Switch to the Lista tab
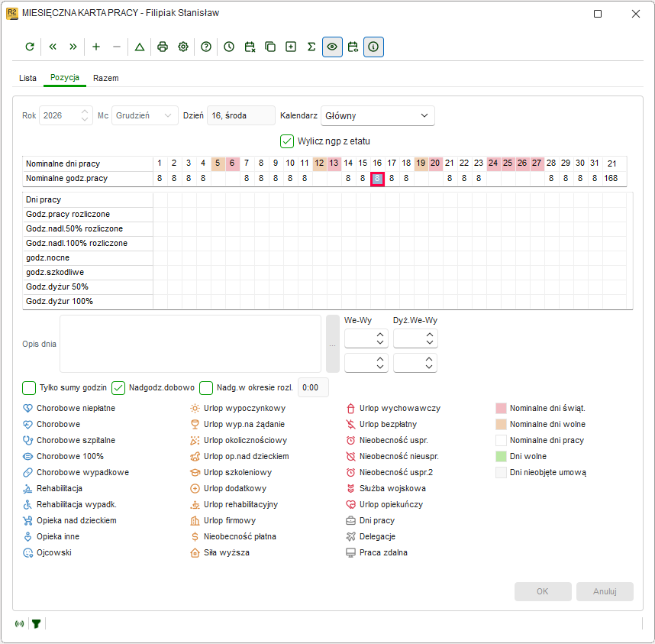This screenshot has height=644, width=655. tap(27, 78)
